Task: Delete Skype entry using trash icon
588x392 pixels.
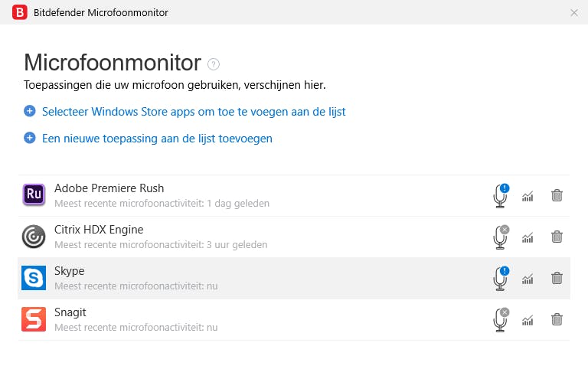Action: click(557, 278)
